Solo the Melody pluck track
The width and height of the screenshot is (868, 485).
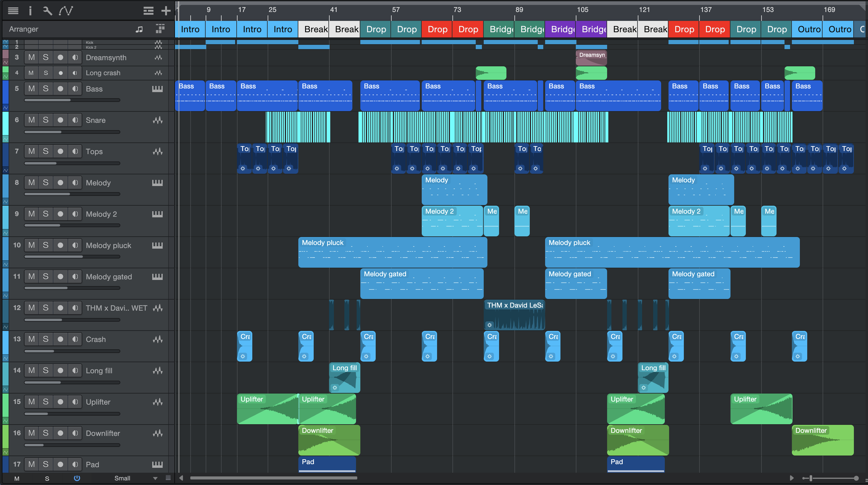(x=46, y=245)
